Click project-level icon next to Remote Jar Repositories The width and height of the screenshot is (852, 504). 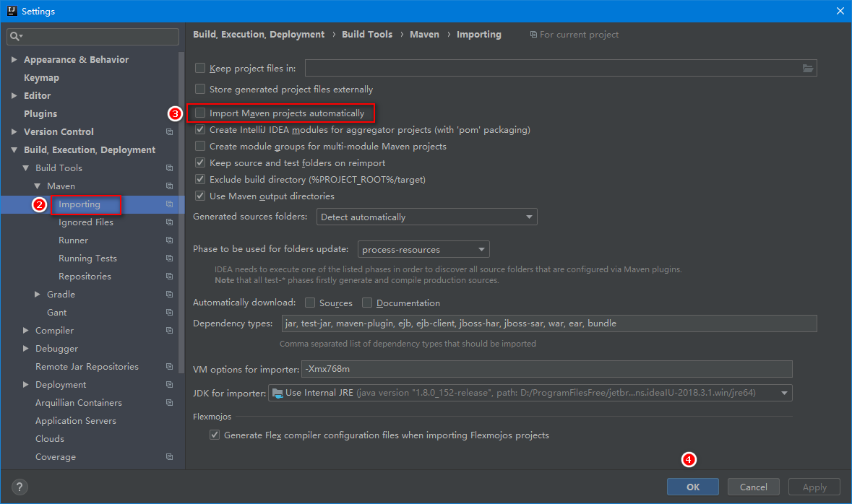click(170, 367)
